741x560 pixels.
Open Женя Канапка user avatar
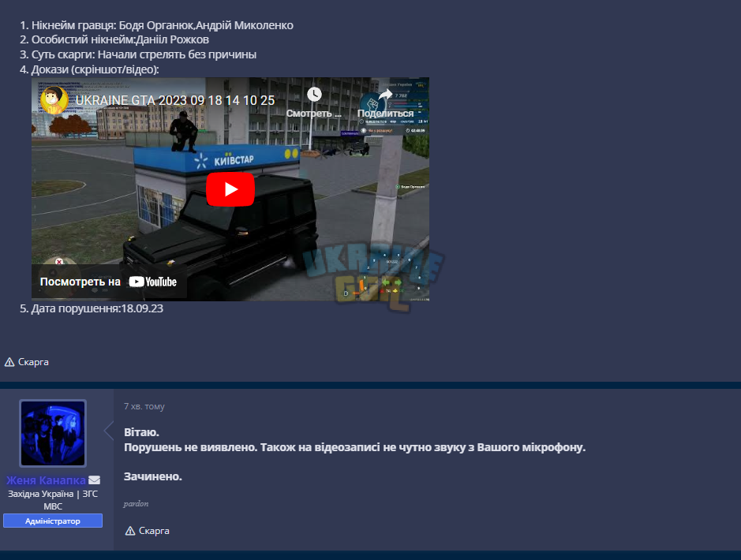53,434
